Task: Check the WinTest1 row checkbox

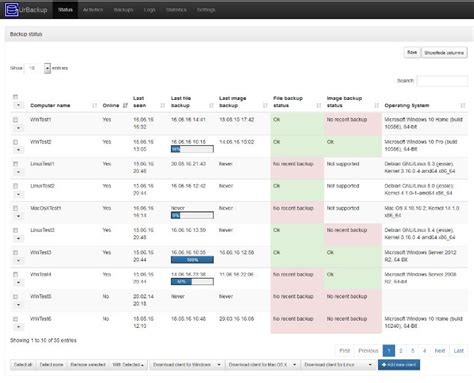Action: coord(15,119)
